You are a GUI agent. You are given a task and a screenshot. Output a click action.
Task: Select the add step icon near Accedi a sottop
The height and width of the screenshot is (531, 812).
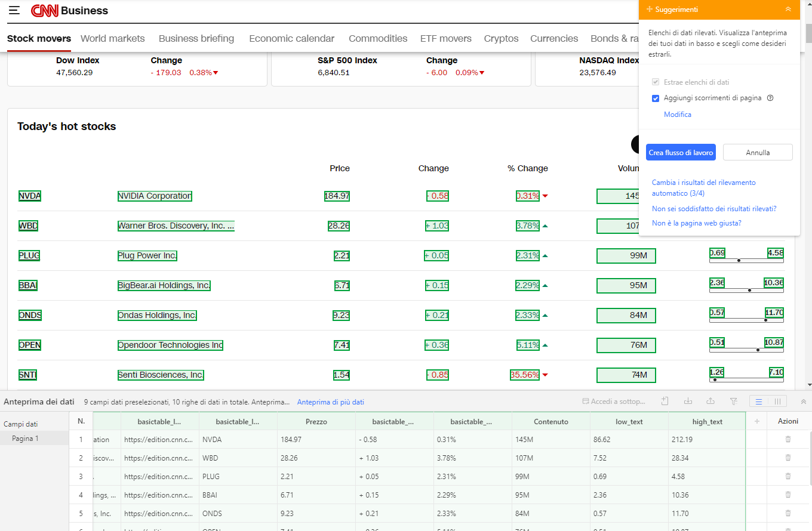[665, 401]
